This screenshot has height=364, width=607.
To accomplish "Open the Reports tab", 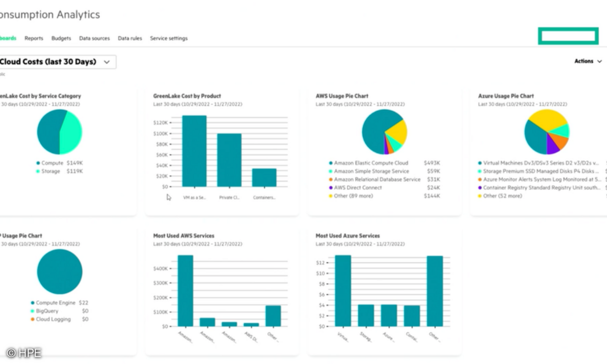I will coord(34,38).
